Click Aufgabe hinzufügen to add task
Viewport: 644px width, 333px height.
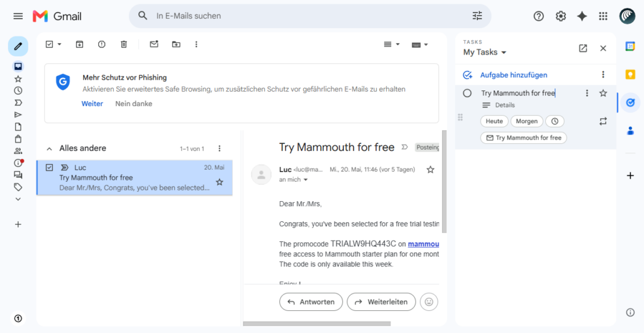514,75
